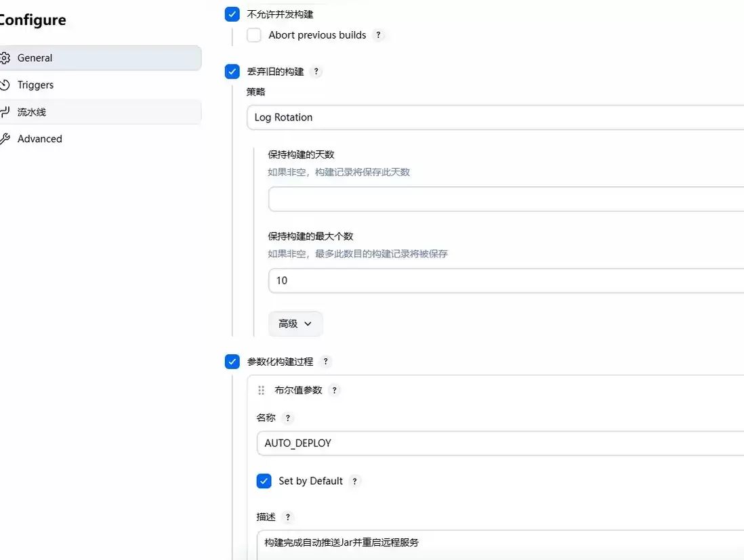Open help for 参数化构建过程

(x=325, y=362)
